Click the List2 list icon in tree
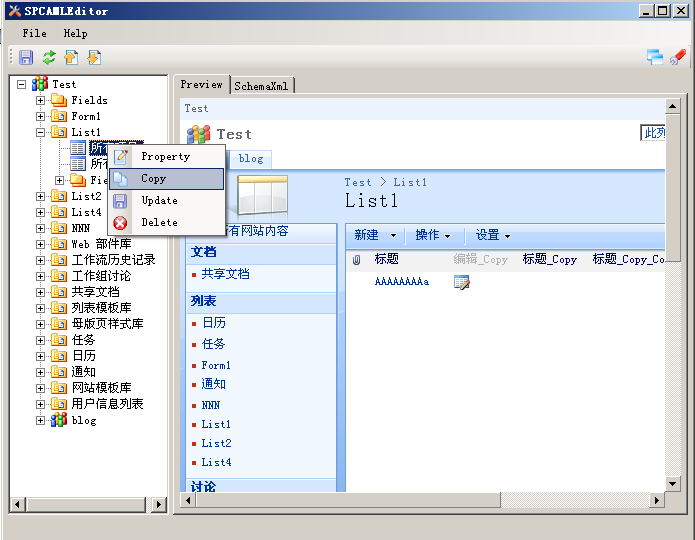 tap(59, 196)
